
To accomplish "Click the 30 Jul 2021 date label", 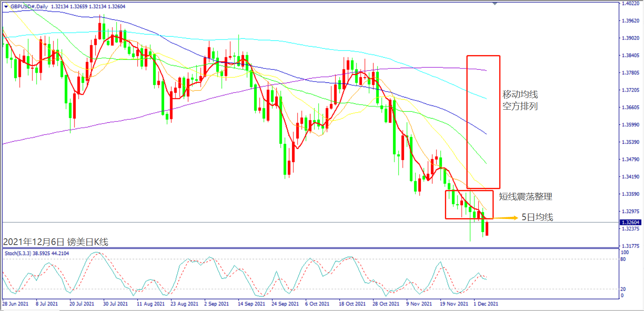I will click(x=115, y=303).
